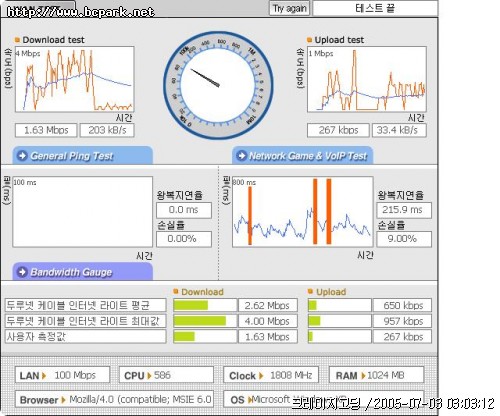The width and height of the screenshot is (500, 416).
Task: Click the 215.9 ms round-trip delay field
Action: point(404,210)
